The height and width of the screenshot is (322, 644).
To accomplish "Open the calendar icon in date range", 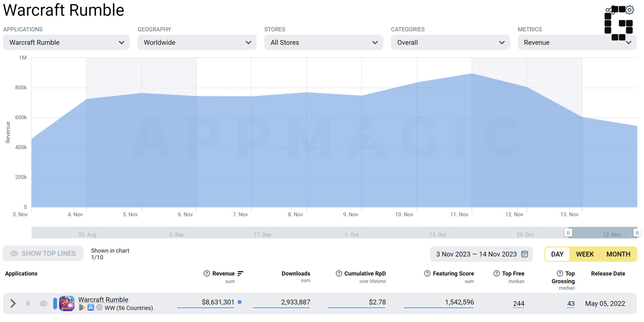I will pos(525,254).
